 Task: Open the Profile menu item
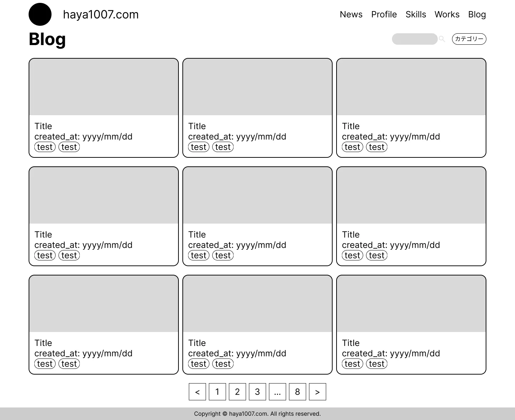pyautogui.click(x=384, y=14)
